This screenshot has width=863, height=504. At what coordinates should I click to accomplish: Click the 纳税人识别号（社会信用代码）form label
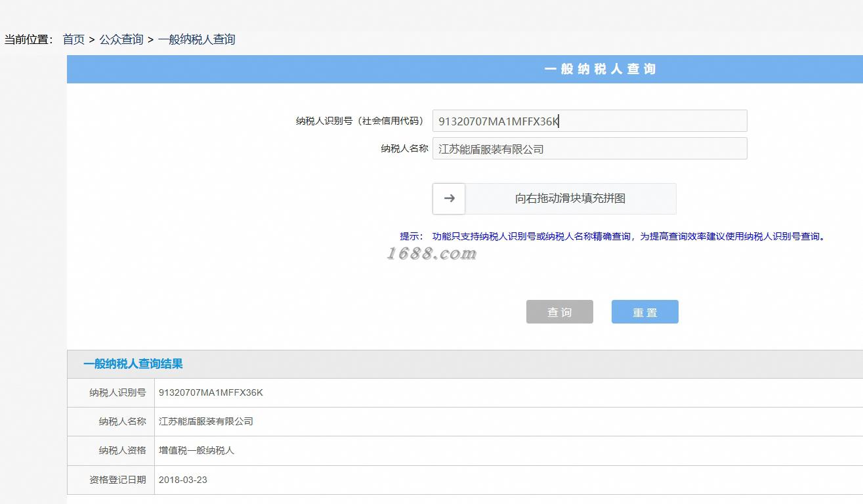click(362, 121)
